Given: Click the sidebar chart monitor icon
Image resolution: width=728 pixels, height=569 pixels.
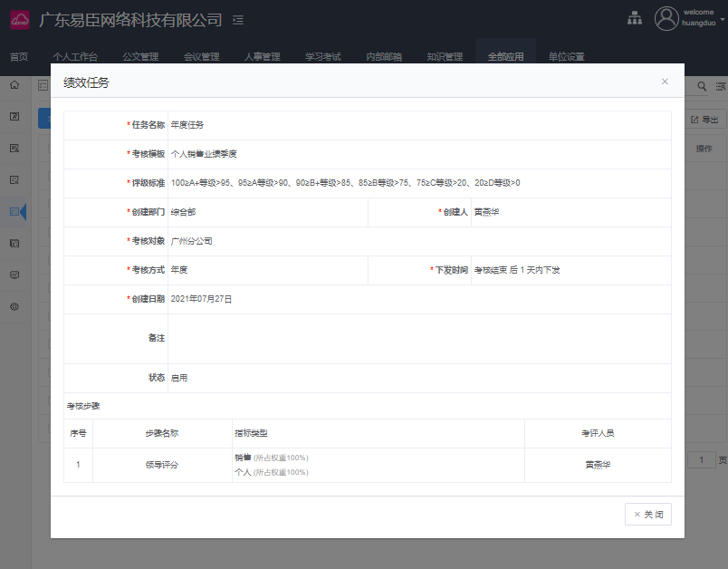Looking at the screenshot, I should click(14, 275).
